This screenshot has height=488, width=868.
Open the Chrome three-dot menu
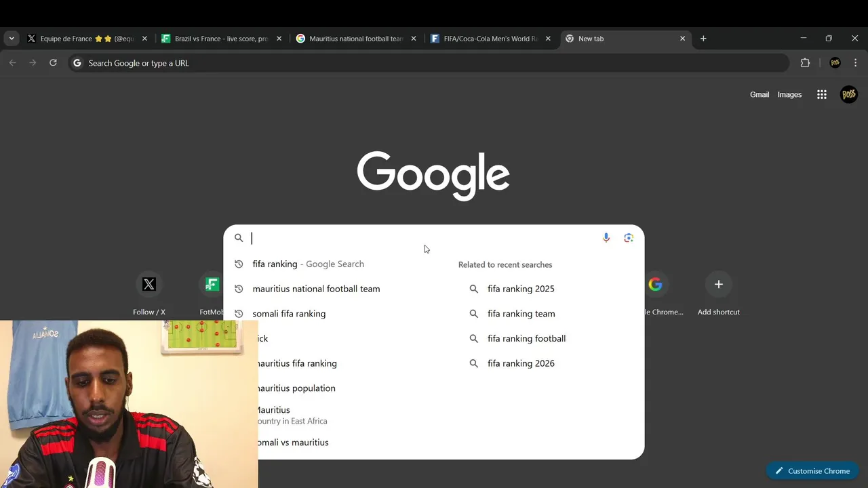855,63
